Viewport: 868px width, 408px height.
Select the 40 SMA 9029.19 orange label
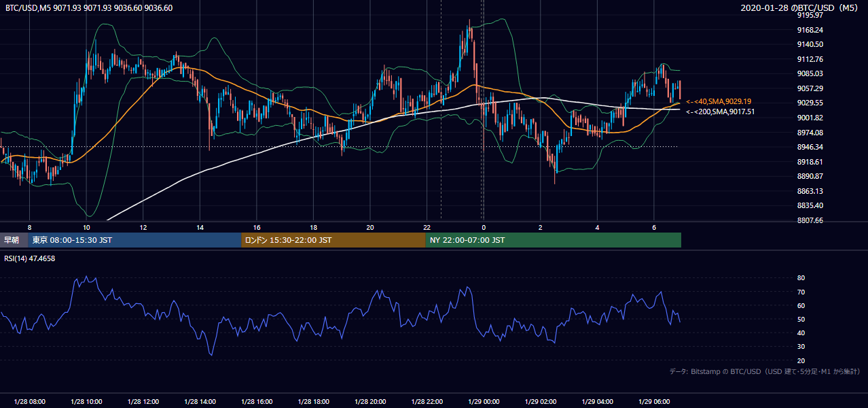click(719, 101)
